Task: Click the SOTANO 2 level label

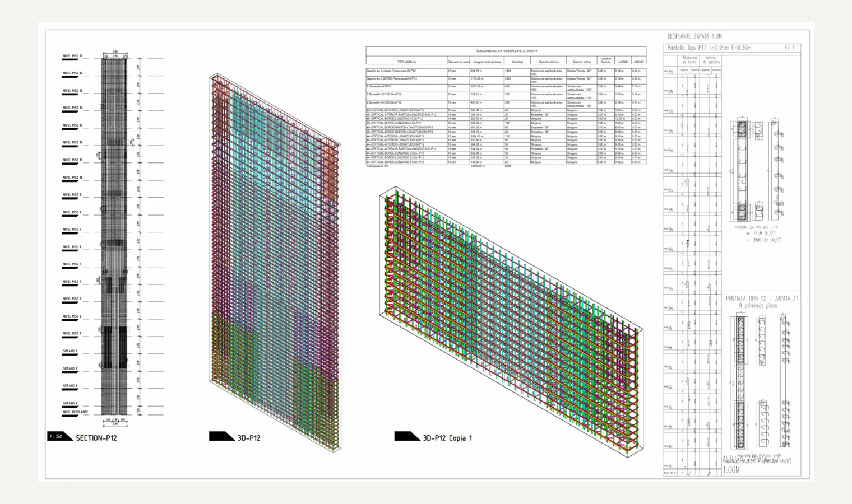Action: click(70, 369)
